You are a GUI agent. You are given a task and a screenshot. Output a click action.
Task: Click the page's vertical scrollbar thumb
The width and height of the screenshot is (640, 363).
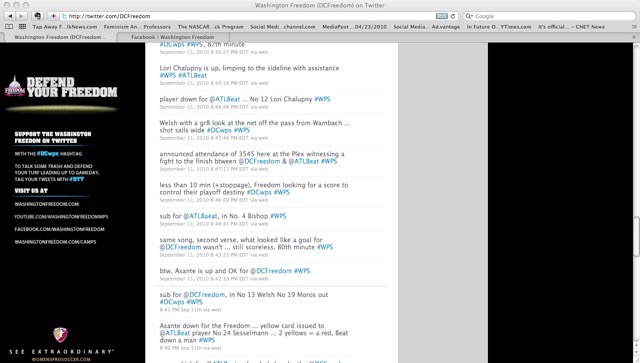pos(636,238)
